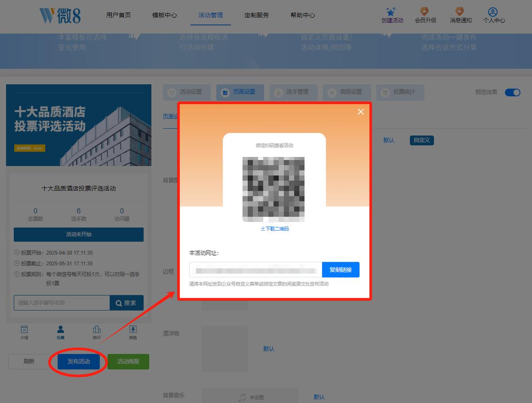Screen dimensions: 532x403
Task: Click the 选手数 count 6
Action: click(x=78, y=211)
